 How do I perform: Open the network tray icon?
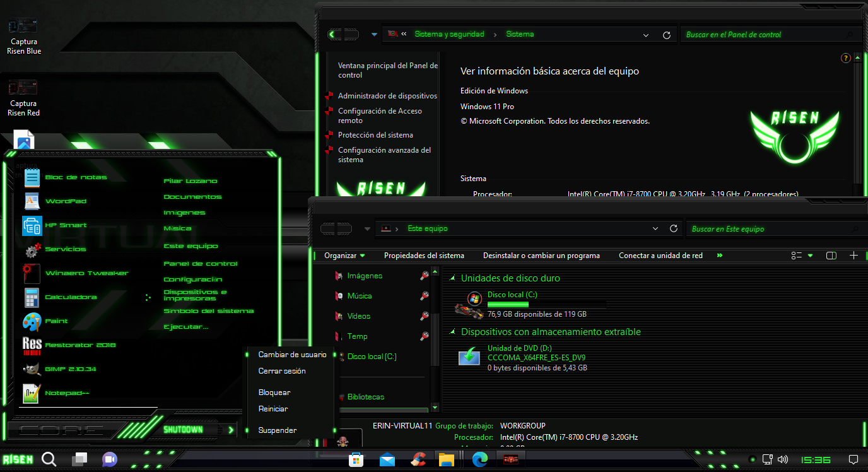pyautogui.click(x=767, y=459)
